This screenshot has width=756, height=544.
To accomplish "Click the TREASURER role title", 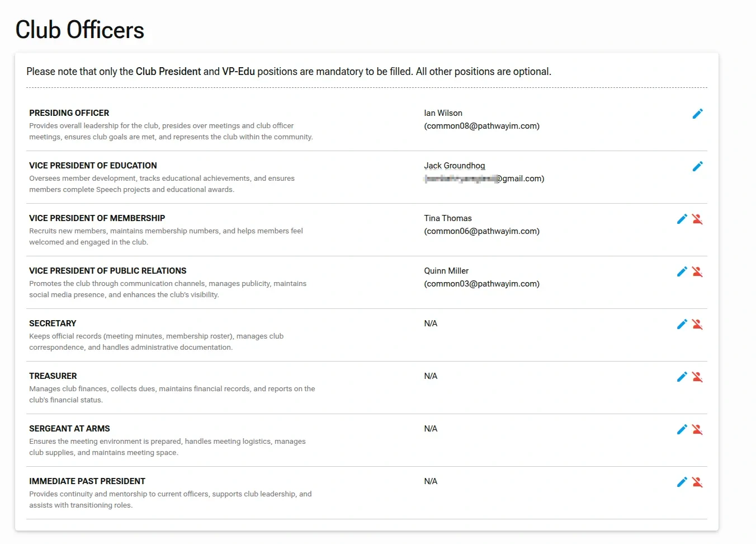I will 53,376.
